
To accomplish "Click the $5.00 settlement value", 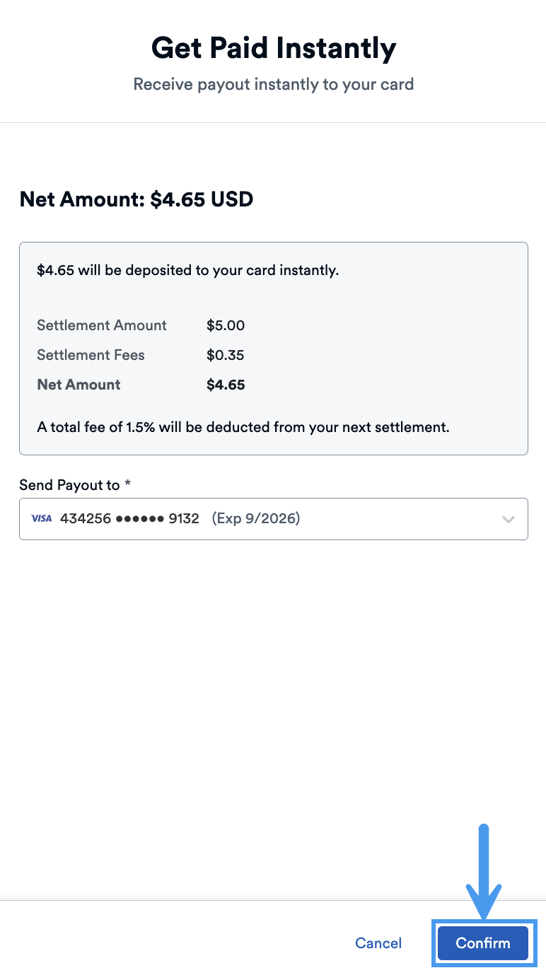I will [x=226, y=325].
